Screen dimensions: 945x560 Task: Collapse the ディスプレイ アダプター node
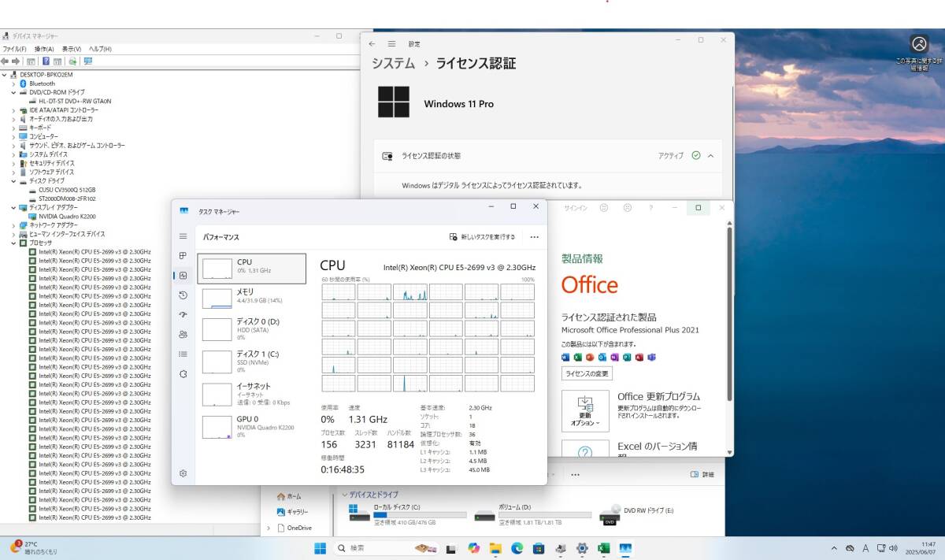click(x=13, y=208)
